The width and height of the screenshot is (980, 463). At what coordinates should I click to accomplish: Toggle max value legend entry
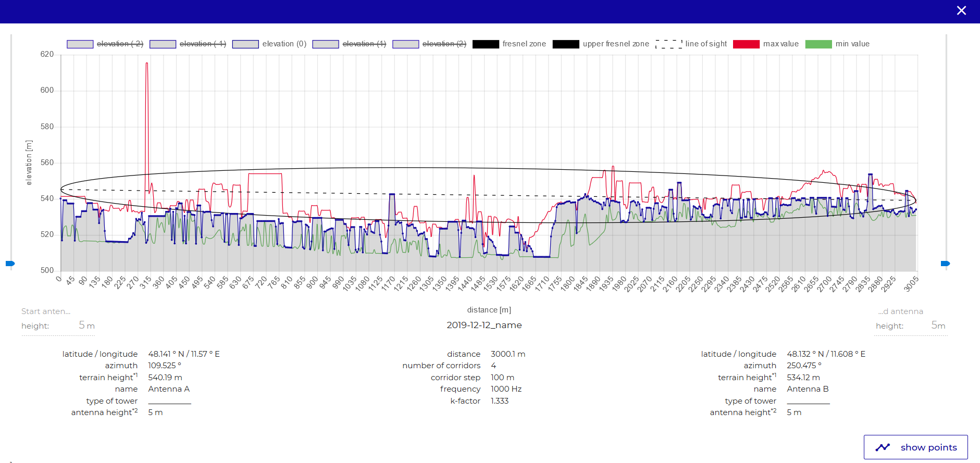coord(766,44)
